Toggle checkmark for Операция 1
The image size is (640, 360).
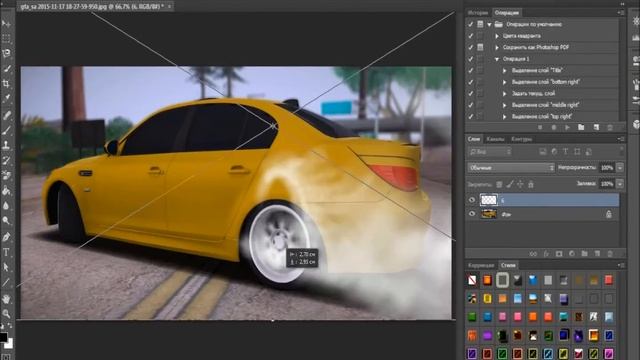pos(471,59)
